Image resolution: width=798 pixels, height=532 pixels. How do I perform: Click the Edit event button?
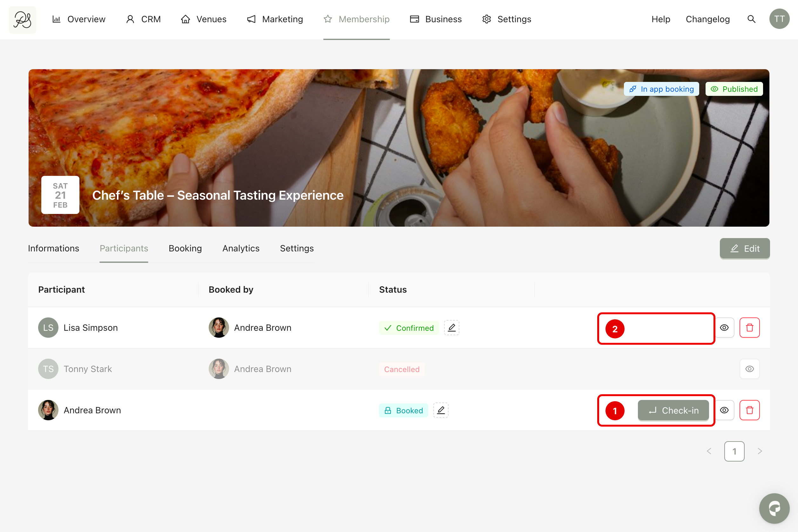tap(744, 248)
